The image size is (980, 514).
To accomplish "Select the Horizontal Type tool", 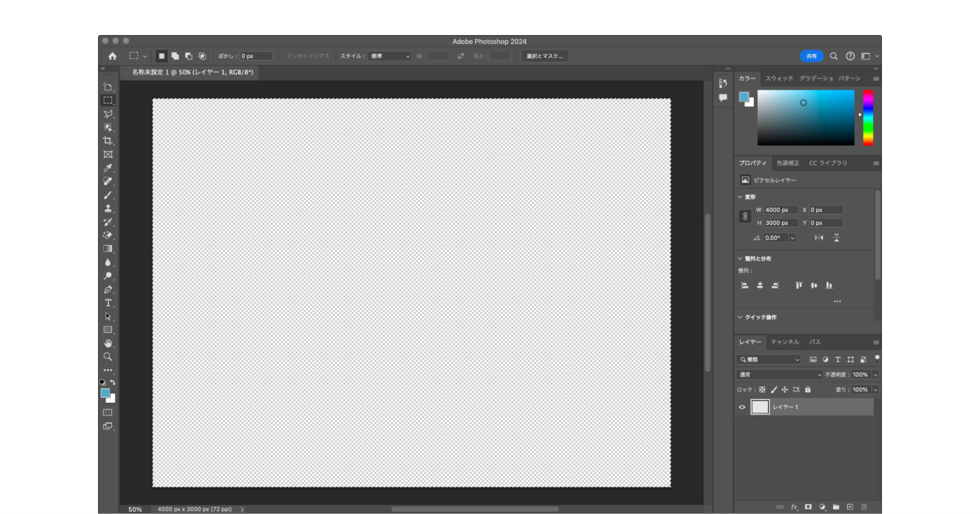I will point(108,303).
